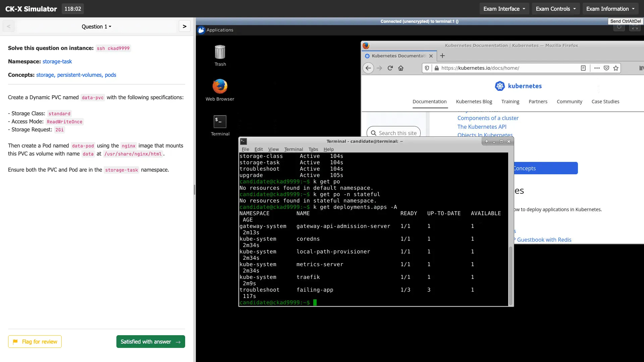The height and width of the screenshot is (362, 644).
Task: Click the Firefox home icon
Action: 401,68
